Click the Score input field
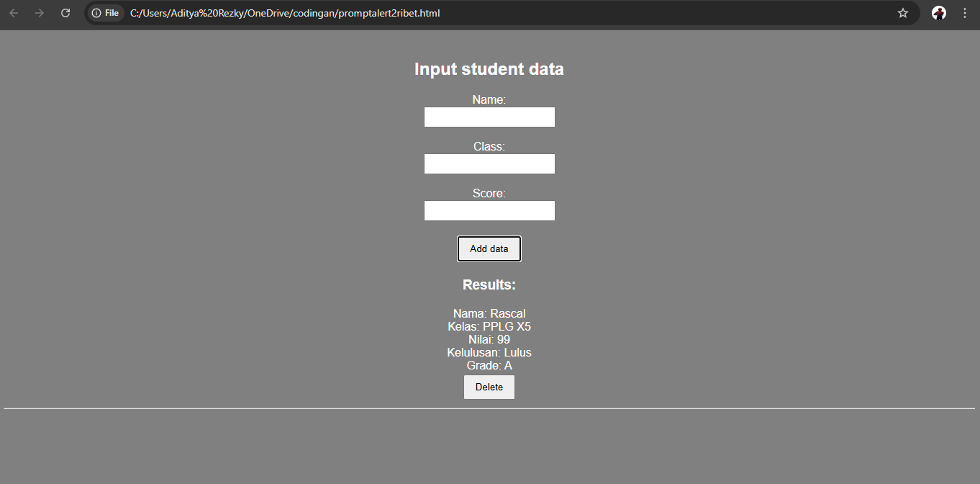Viewport: 980px width, 484px height. pos(489,210)
